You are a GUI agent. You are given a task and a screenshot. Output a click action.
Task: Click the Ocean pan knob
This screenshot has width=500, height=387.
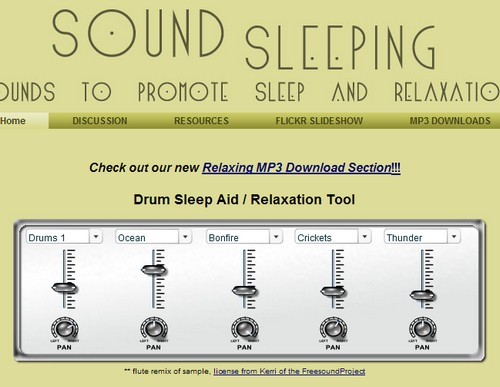[154, 329]
